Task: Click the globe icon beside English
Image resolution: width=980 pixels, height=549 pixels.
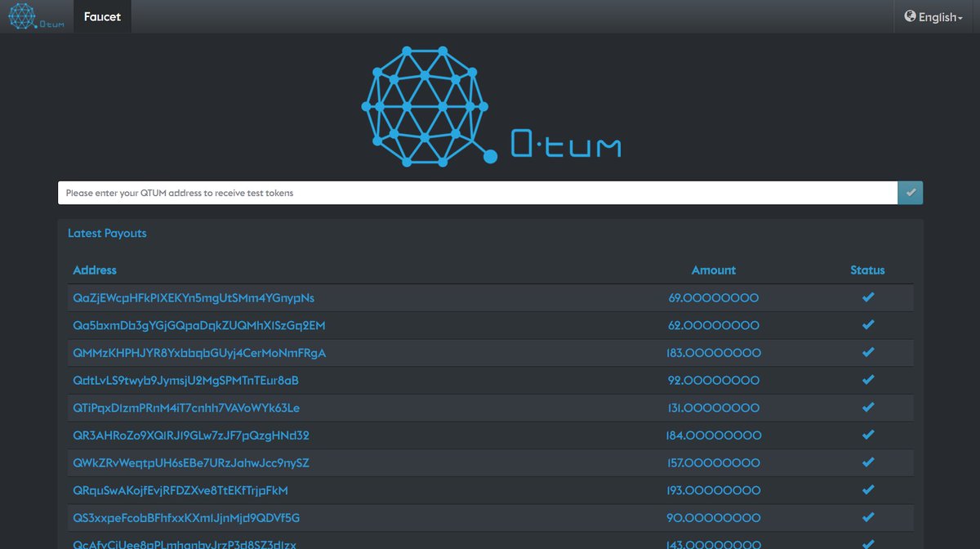Action: (910, 16)
